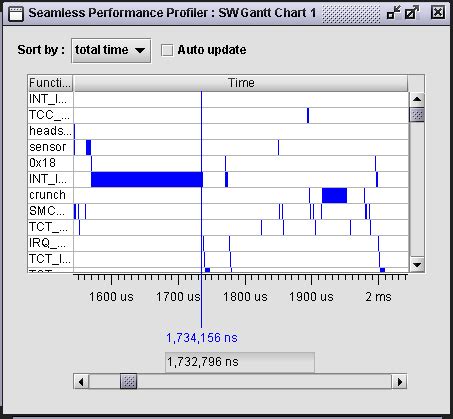
Task: Click the large INT_I... blue Gantt bar
Action: click(147, 179)
